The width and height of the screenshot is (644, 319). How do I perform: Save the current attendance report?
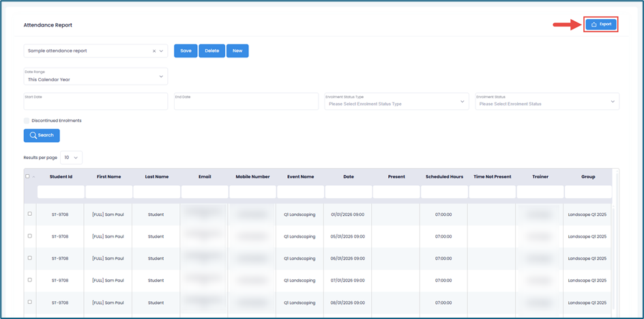coord(186,51)
